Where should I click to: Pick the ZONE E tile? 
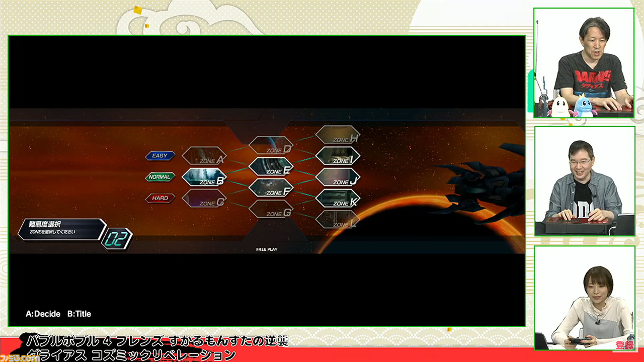[x=271, y=166]
